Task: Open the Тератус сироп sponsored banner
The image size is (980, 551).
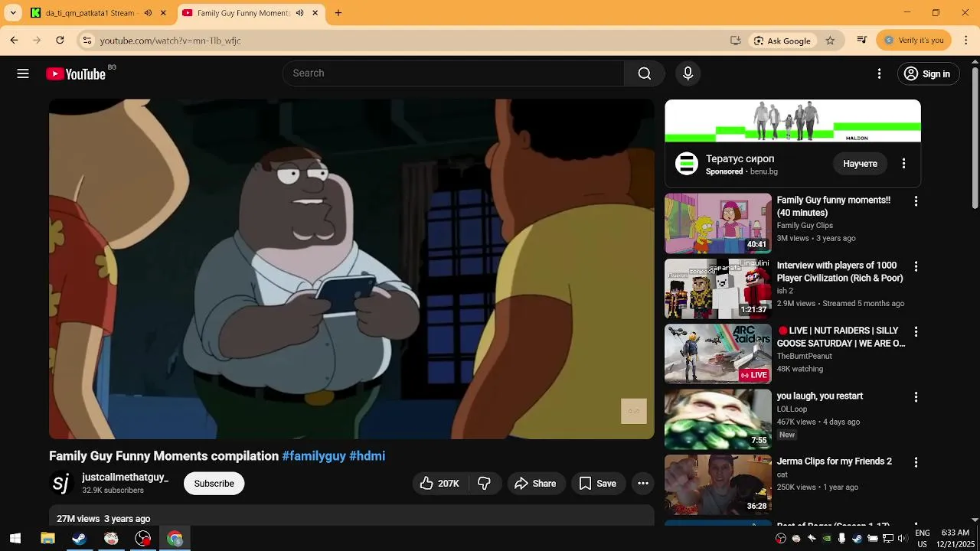Action: pyautogui.click(x=792, y=121)
